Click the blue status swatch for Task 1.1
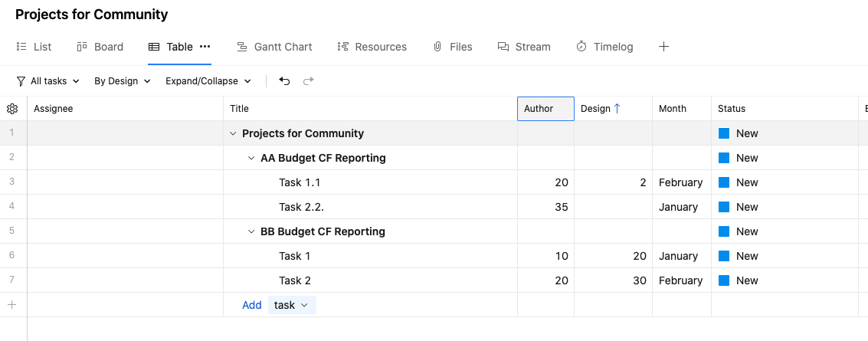Image resolution: width=868 pixels, height=341 pixels. click(724, 182)
